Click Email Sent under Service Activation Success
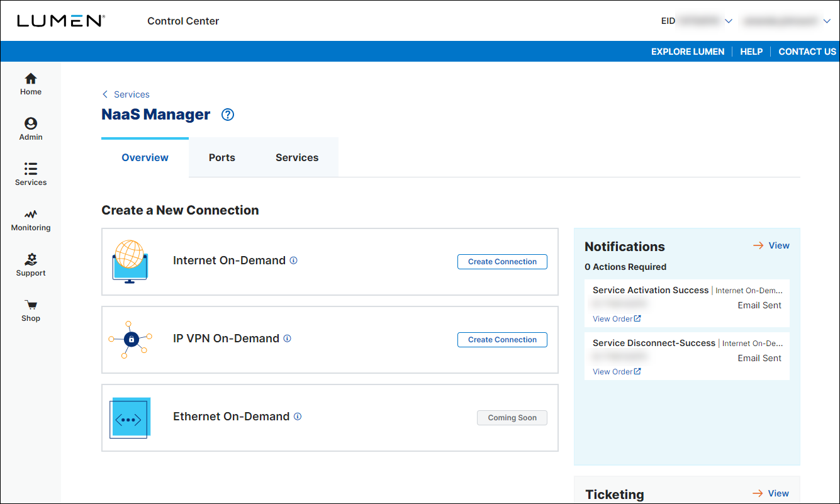The image size is (840, 504). pyautogui.click(x=759, y=305)
